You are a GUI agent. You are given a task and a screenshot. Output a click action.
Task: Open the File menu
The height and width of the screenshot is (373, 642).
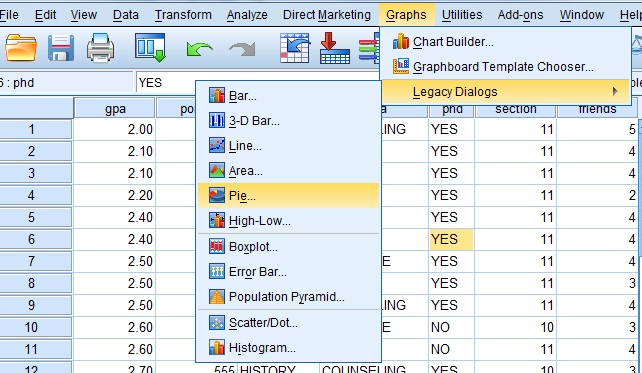click(x=9, y=15)
